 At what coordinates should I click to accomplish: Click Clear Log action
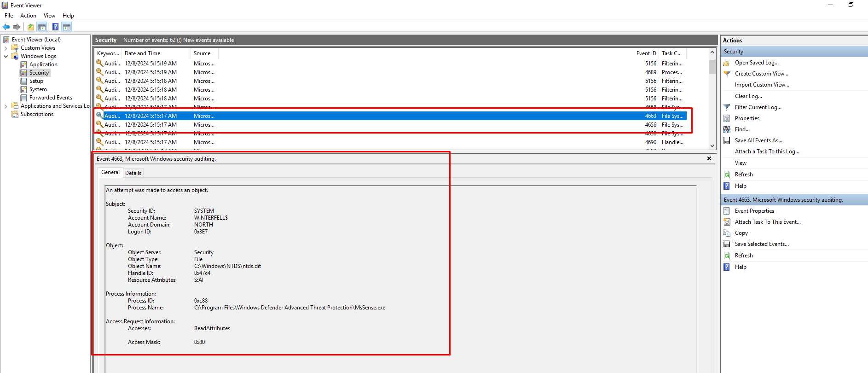pyautogui.click(x=748, y=96)
